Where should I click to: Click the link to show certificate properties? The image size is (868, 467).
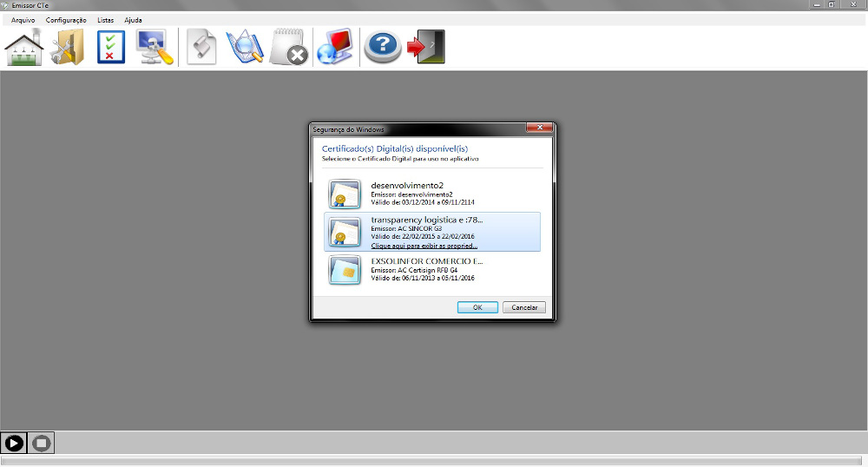click(424, 246)
